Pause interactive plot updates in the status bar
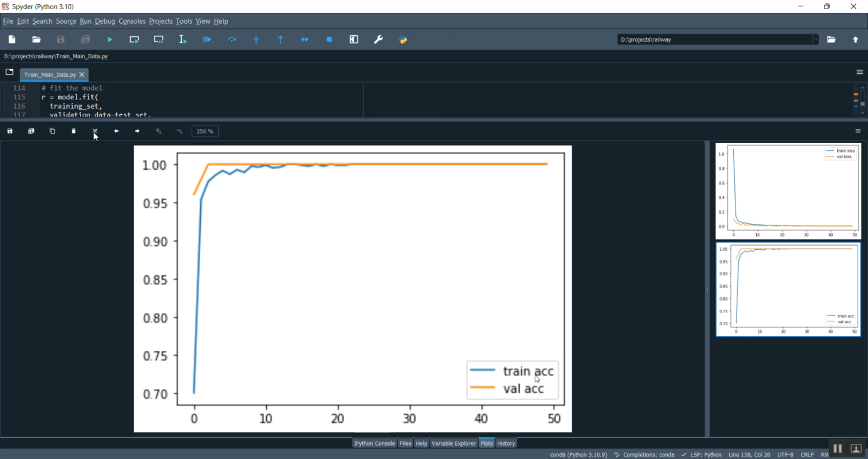 tap(837, 448)
